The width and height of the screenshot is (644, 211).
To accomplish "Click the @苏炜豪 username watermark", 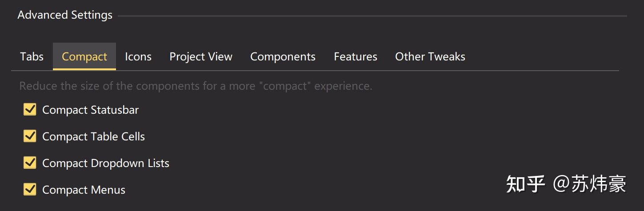I will (590, 184).
